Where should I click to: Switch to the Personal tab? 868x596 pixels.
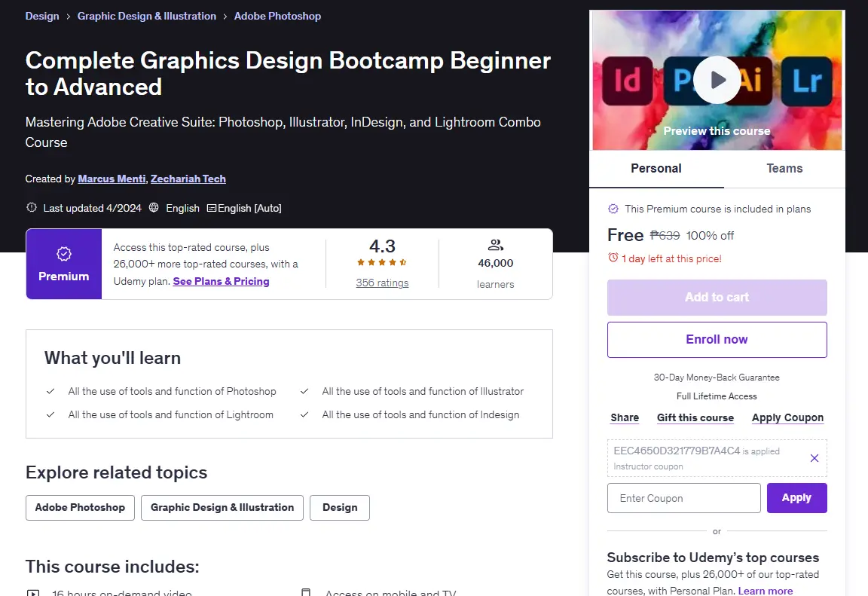(x=656, y=168)
